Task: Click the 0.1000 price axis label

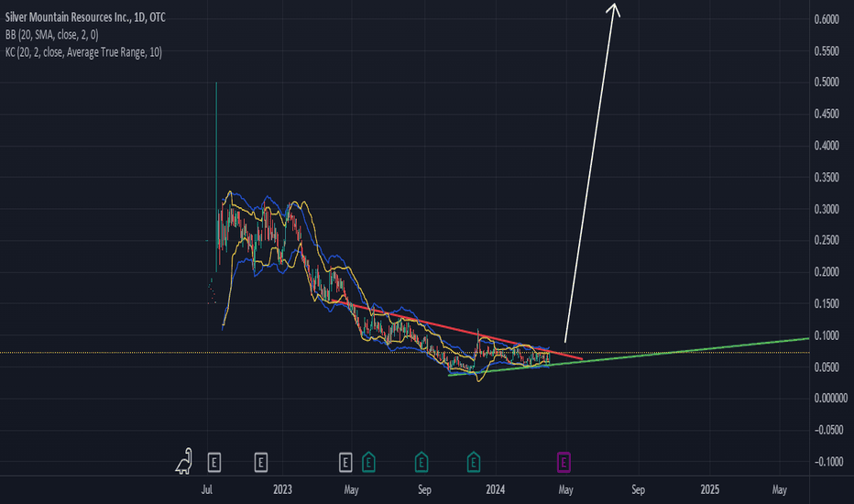Action: tap(827, 335)
